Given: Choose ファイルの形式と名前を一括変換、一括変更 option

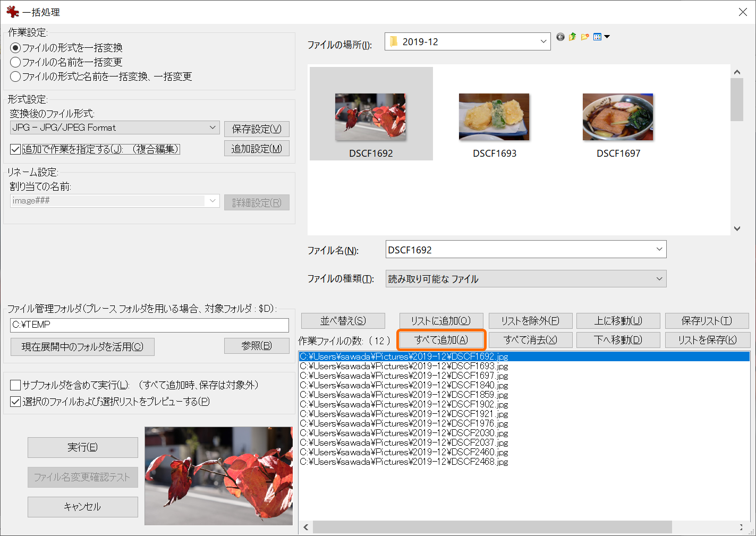Looking at the screenshot, I should 16,76.
